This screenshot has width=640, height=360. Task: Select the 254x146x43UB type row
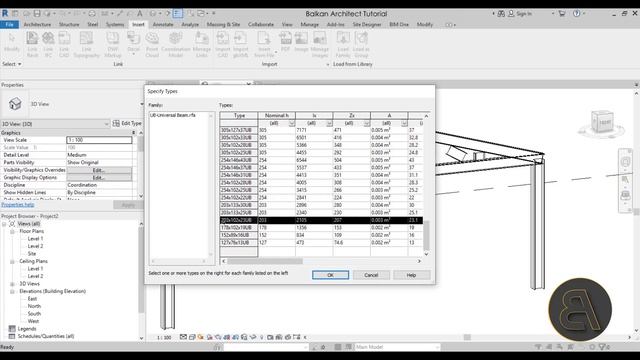pos(321,160)
